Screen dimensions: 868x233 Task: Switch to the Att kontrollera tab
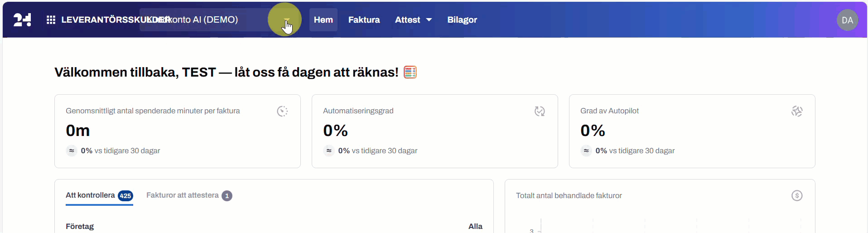point(90,195)
